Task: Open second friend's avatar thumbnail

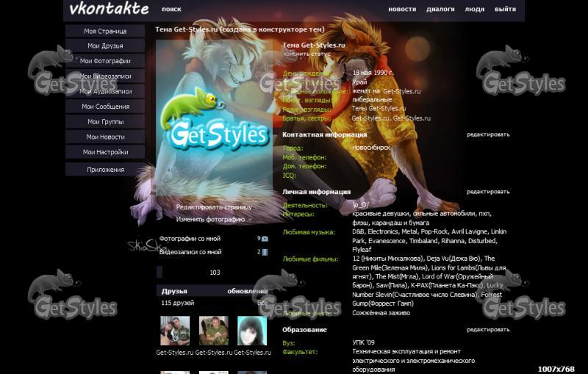Action: 213,331
